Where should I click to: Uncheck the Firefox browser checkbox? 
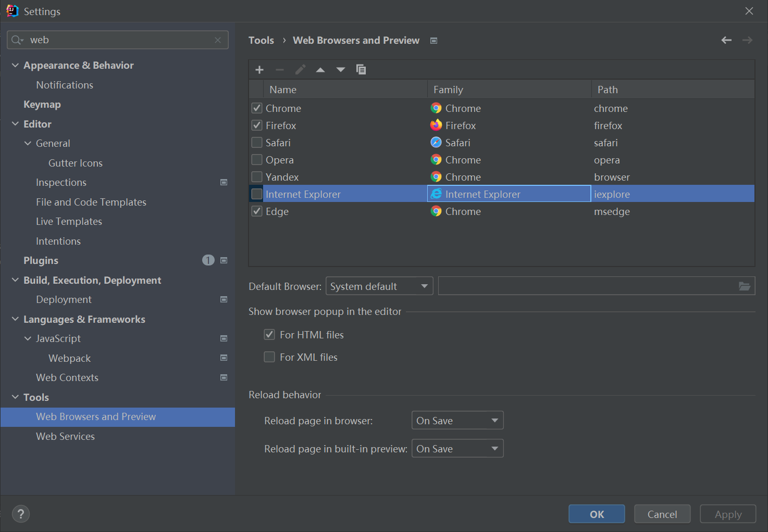coord(257,125)
